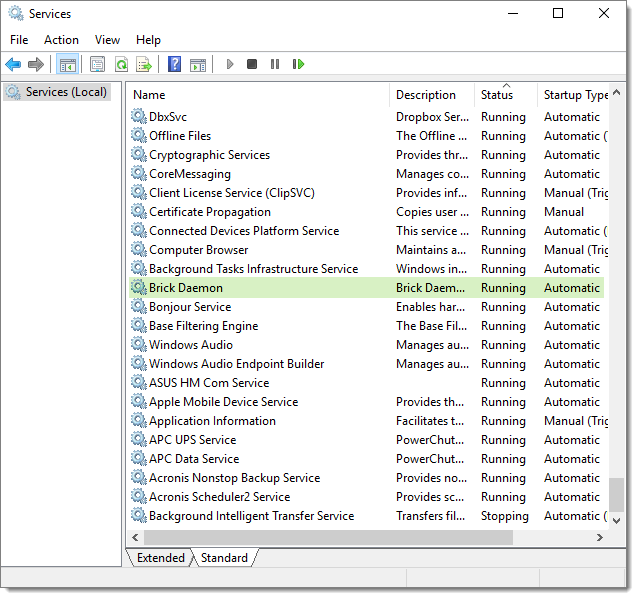Viewport: 637px width, 598px height.
Task: Click the Stopping status cell
Action: [x=505, y=516]
